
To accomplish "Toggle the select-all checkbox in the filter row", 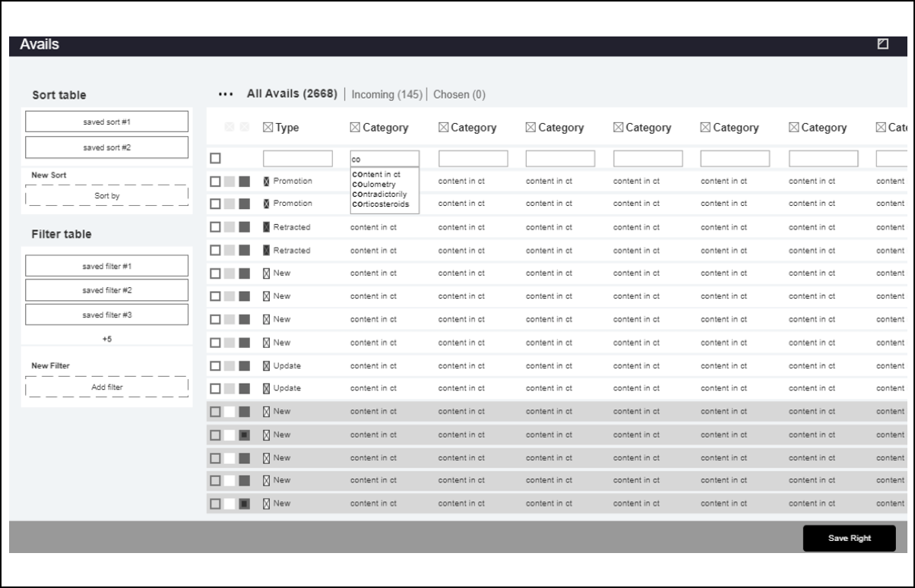I will click(216, 158).
